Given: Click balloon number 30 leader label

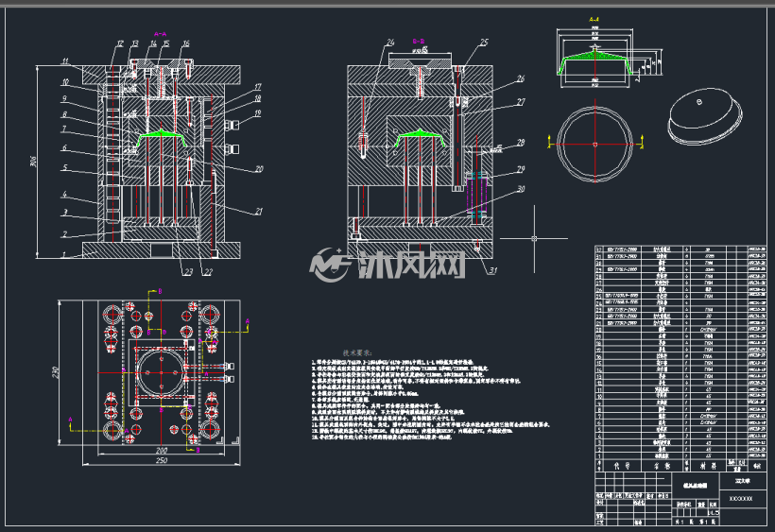Looking at the screenshot, I should point(521,189).
